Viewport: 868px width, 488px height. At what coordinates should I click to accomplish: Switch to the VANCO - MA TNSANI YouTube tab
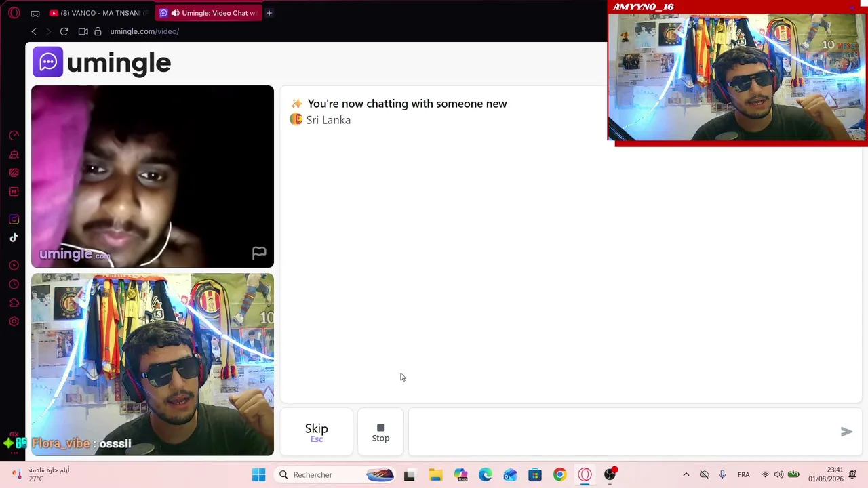pos(99,13)
